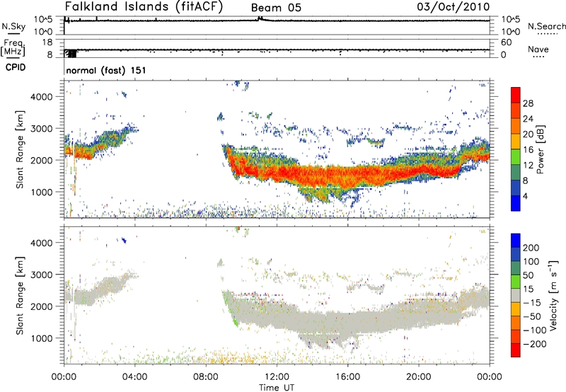Click the 'Power [dB]' colorbar title
The image size is (566, 392).
[x=540, y=149]
